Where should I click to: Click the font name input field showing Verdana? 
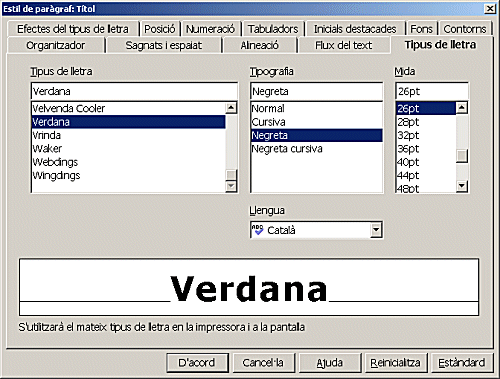click(134, 91)
